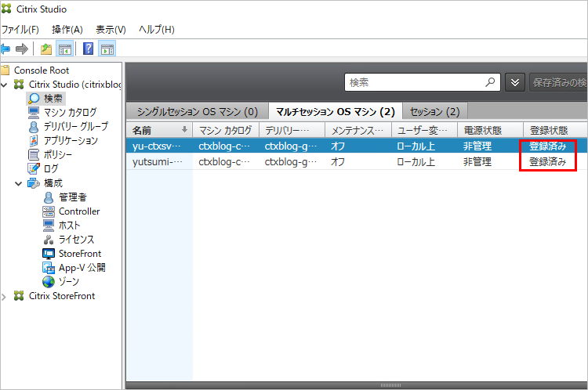Open デリバリー グループ node in tree
Image resolution: width=588 pixels, height=390 pixels.
pyautogui.click(x=75, y=126)
